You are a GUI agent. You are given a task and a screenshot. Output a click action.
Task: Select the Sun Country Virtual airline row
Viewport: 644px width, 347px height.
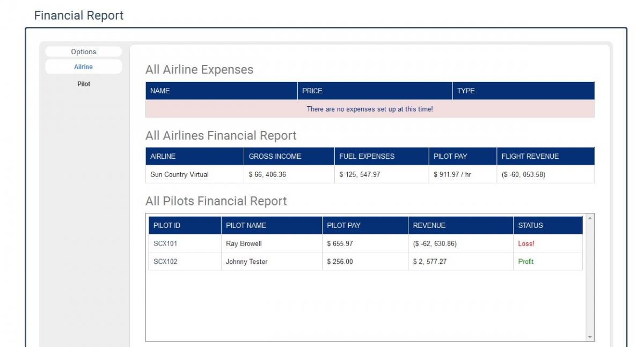[x=370, y=174]
